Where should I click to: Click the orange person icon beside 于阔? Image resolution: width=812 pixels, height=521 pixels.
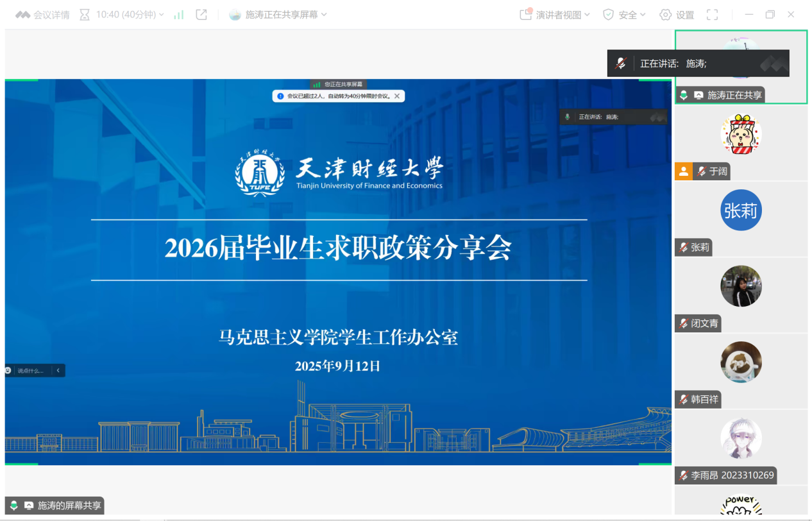click(x=684, y=171)
